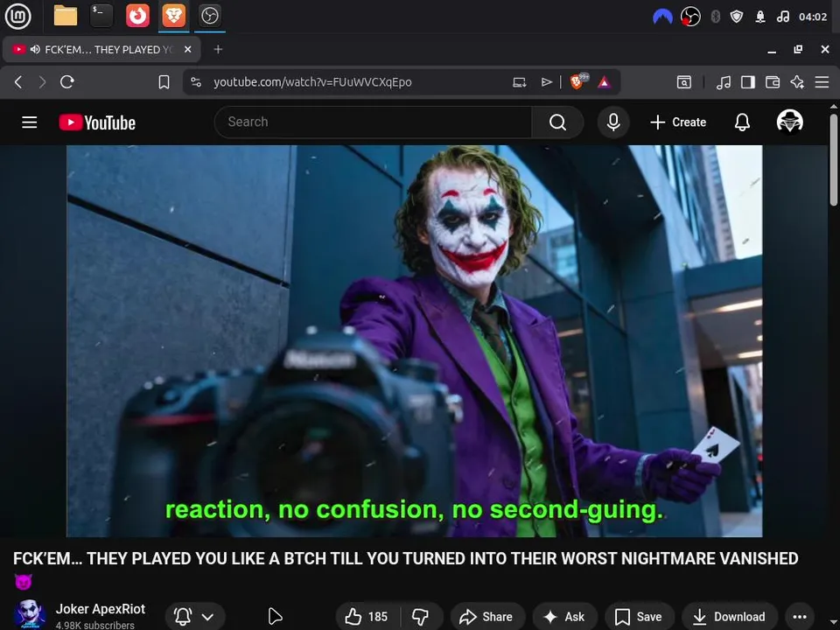Open more actions three-dot menu
840x630 pixels.
click(x=799, y=617)
